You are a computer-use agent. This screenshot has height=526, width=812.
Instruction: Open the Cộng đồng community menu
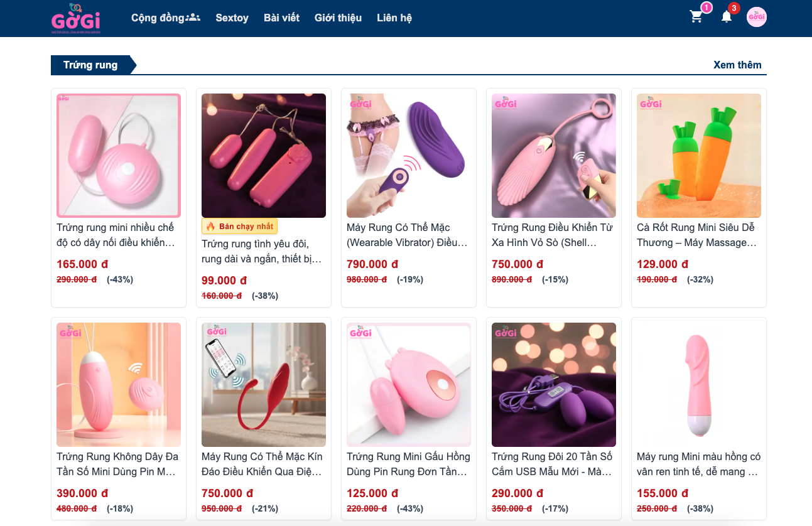[165, 18]
